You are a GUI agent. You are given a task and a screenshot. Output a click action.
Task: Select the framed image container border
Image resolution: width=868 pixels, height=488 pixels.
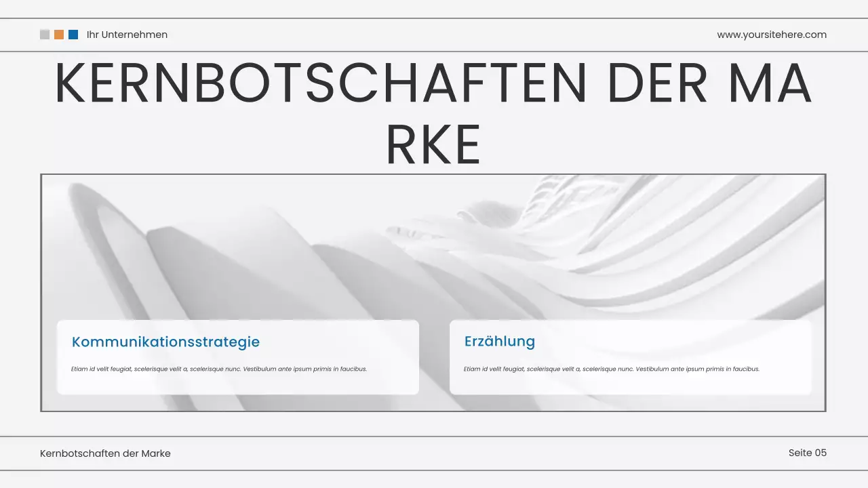pyautogui.click(x=434, y=175)
